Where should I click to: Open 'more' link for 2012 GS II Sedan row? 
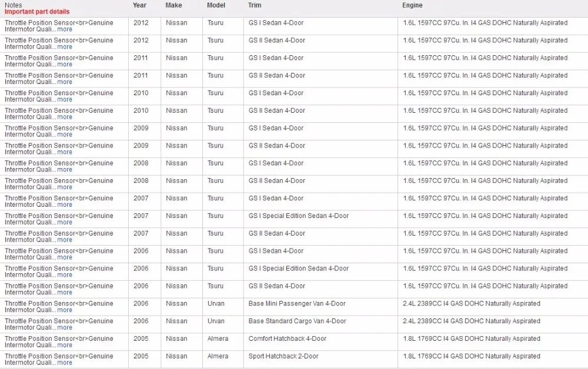point(65,47)
